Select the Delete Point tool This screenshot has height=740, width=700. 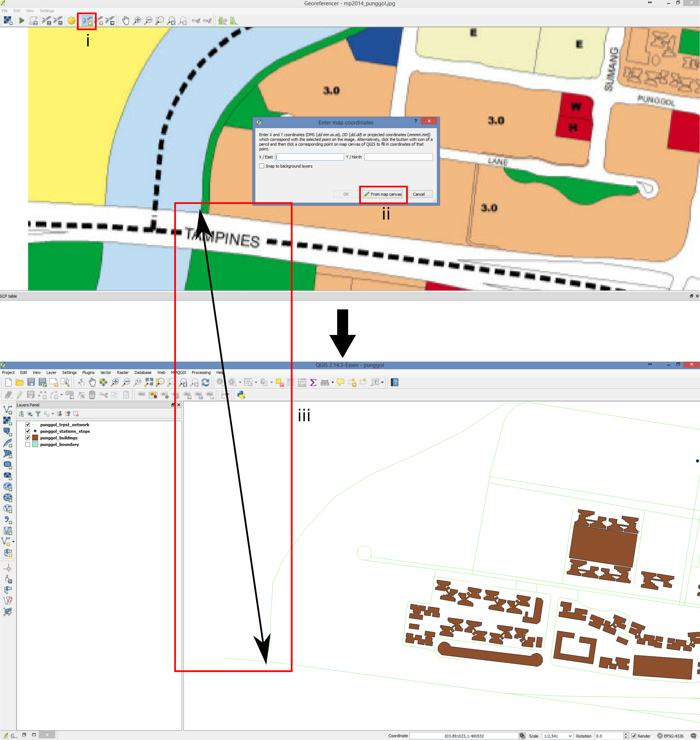(x=99, y=21)
